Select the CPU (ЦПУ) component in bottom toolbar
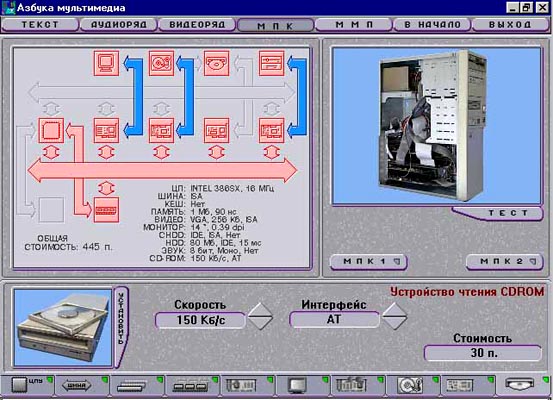 point(27,385)
